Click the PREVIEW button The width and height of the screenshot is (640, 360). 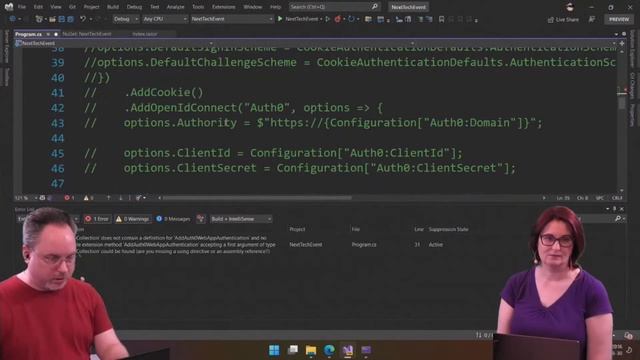click(619, 19)
